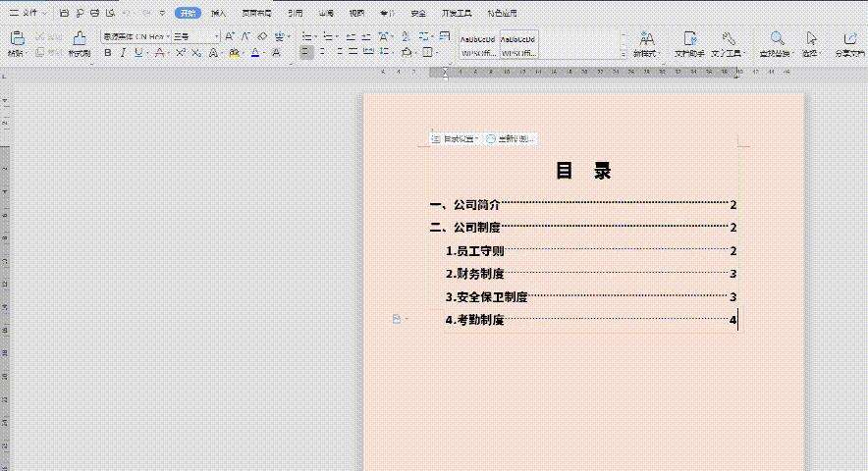Screen dimensions: 868x471
Task: Open text effects outlined A icon
Action: point(212,53)
